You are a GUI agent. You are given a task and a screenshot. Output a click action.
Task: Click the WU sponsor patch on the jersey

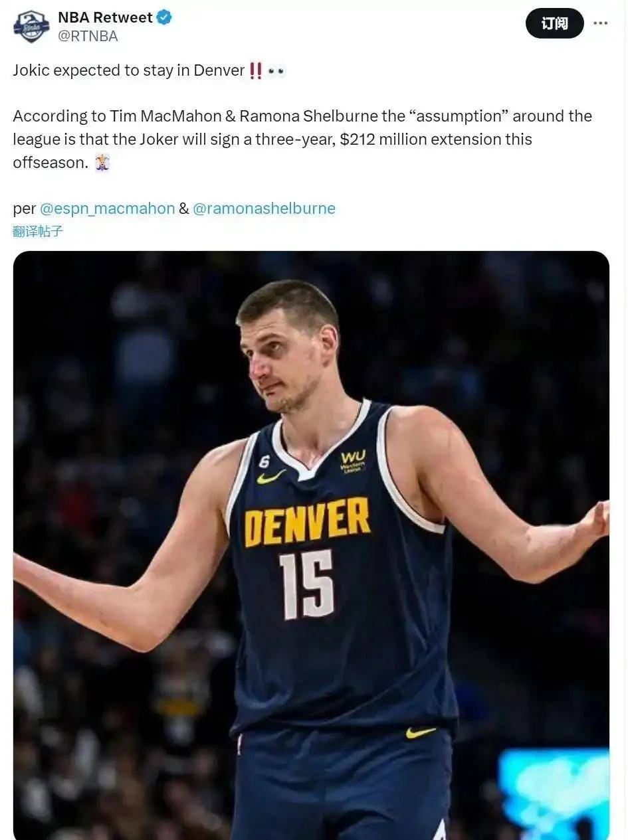353,461
